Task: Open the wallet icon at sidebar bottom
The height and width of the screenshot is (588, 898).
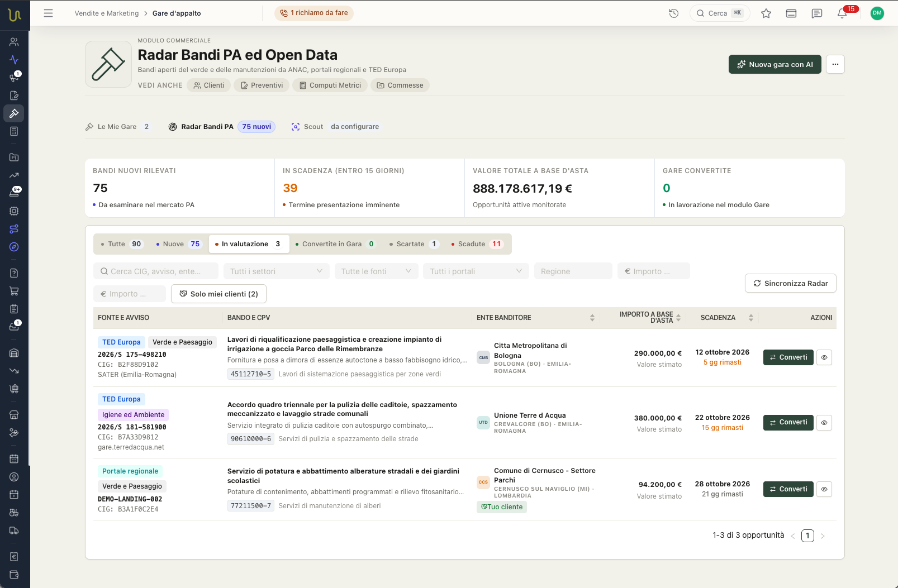Action: (14, 575)
